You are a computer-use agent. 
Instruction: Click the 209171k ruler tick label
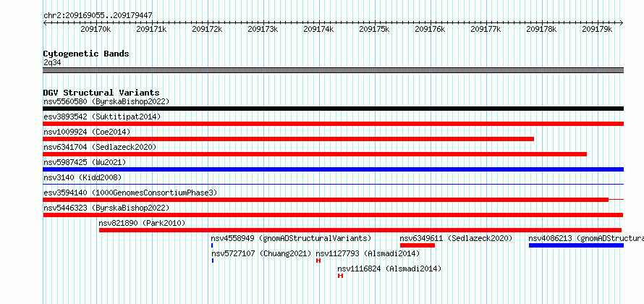[151, 29]
